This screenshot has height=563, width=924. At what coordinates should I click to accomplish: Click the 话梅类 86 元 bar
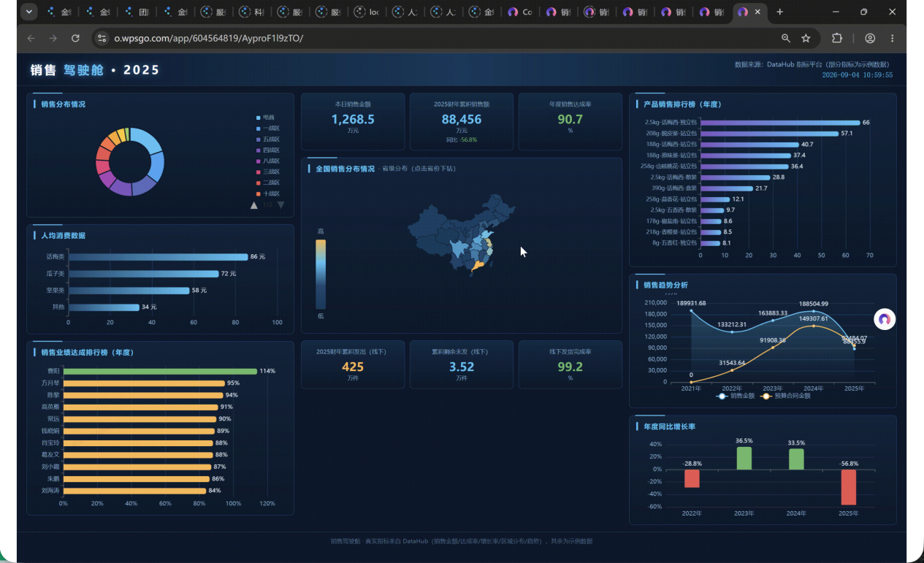(158, 257)
